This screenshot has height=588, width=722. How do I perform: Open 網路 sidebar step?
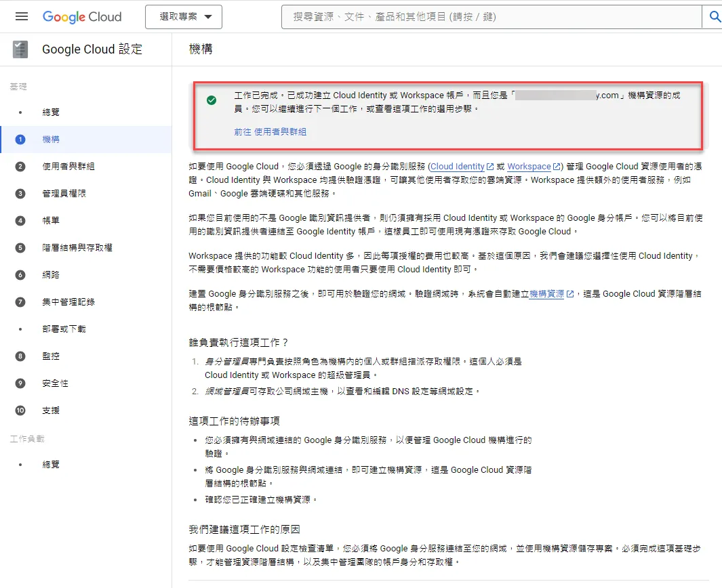point(51,275)
